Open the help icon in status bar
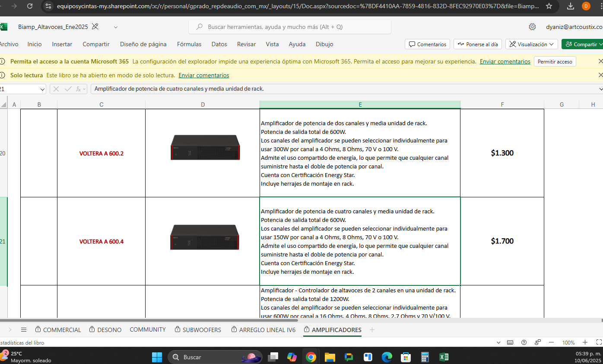This screenshot has height=364, width=603. coord(524,342)
